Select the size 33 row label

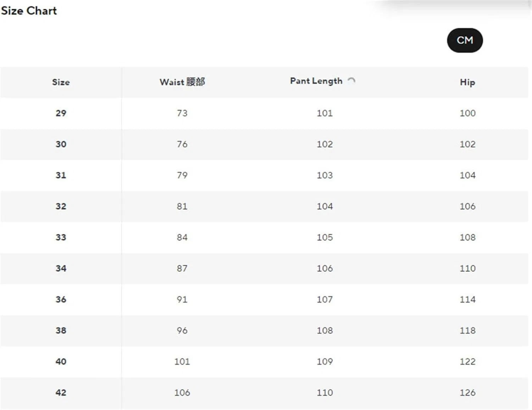click(61, 237)
